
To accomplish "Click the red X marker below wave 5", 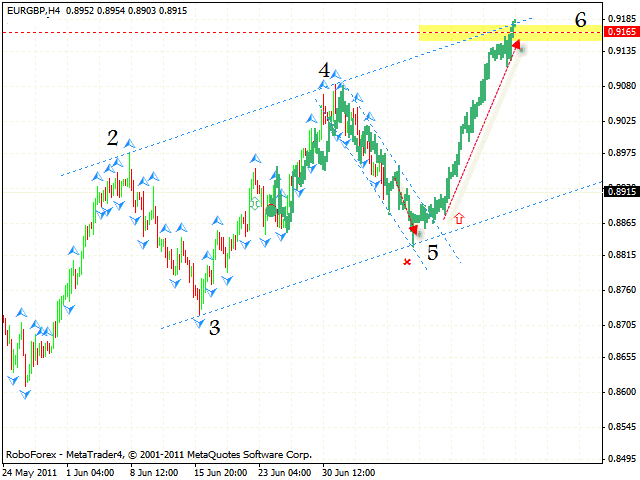I will coord(406,262).
